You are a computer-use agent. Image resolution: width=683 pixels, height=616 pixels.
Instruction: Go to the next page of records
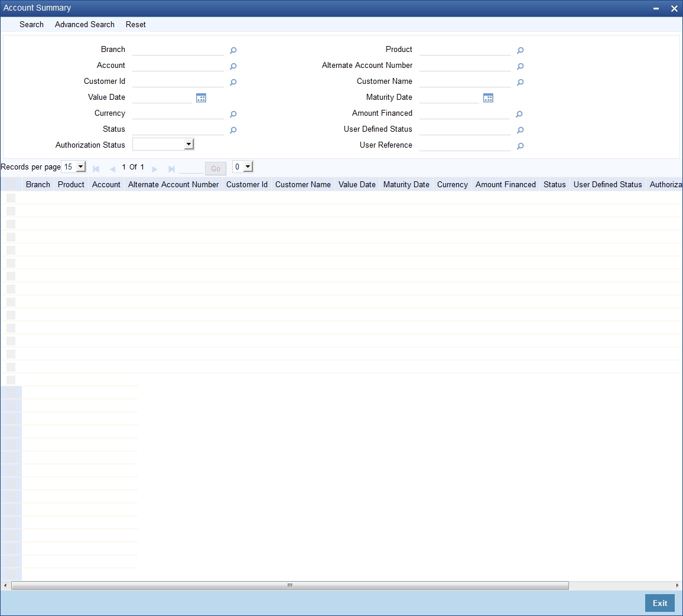click(x=155, y=169)
